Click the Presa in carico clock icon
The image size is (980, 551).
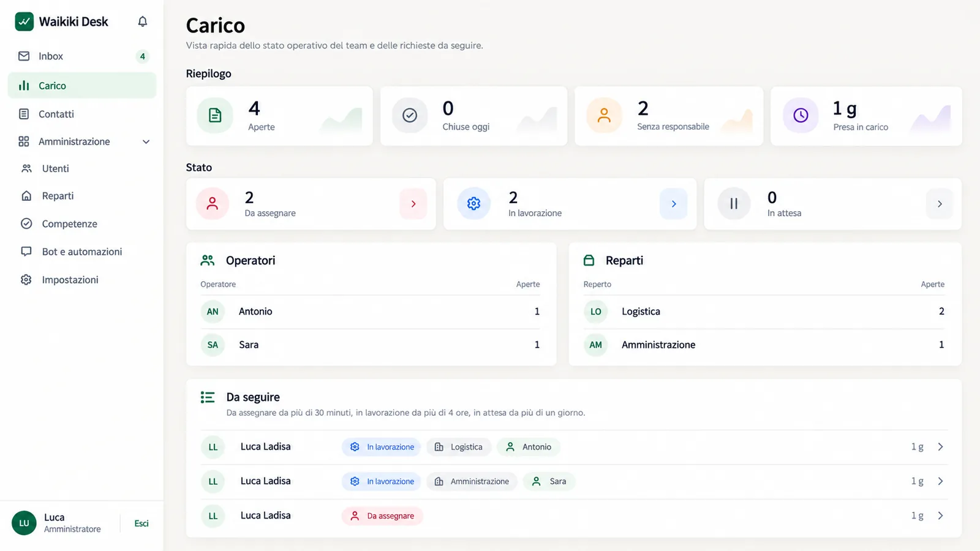tap(801, 115)
